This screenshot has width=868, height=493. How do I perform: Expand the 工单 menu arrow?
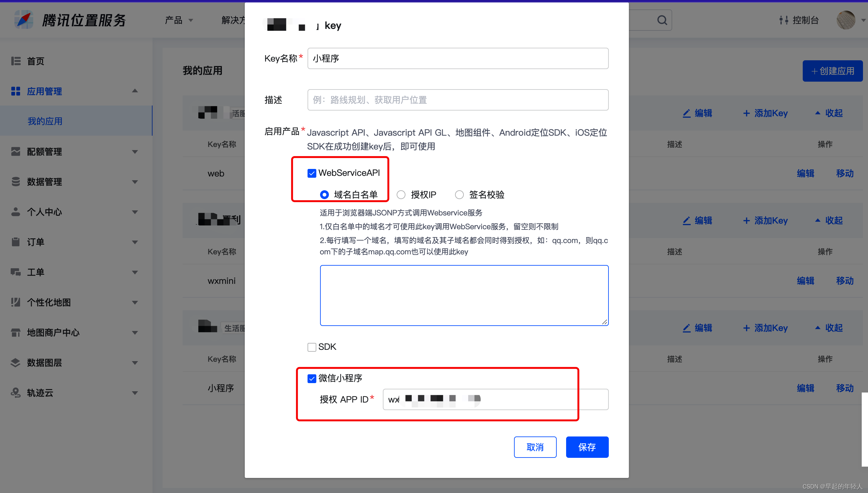(135, 272)
